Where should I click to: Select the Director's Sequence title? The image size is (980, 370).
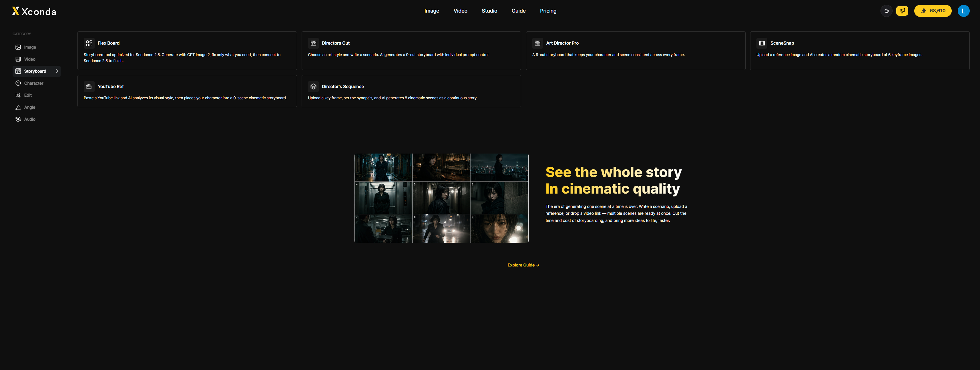343,86
